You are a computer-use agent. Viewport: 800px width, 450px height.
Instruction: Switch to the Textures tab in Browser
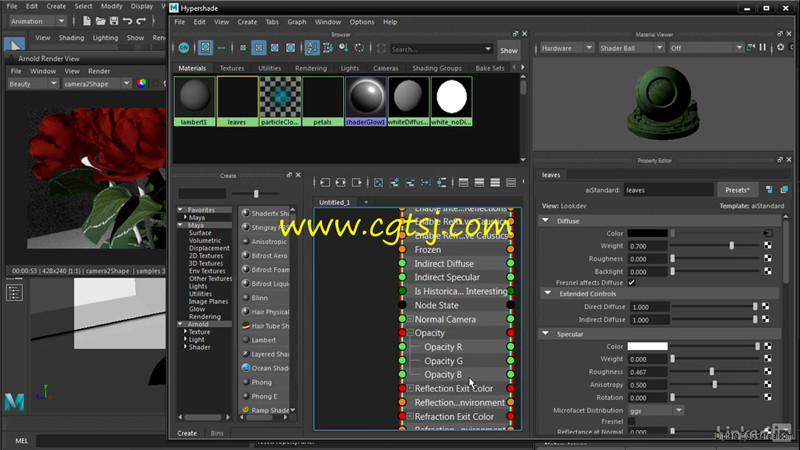(x=232, y=68)
